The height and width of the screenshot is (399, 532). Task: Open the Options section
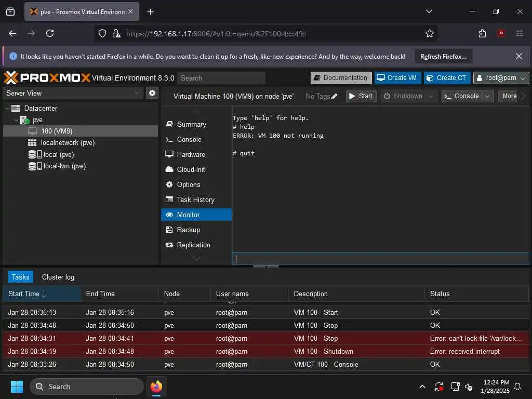point(196,184)
